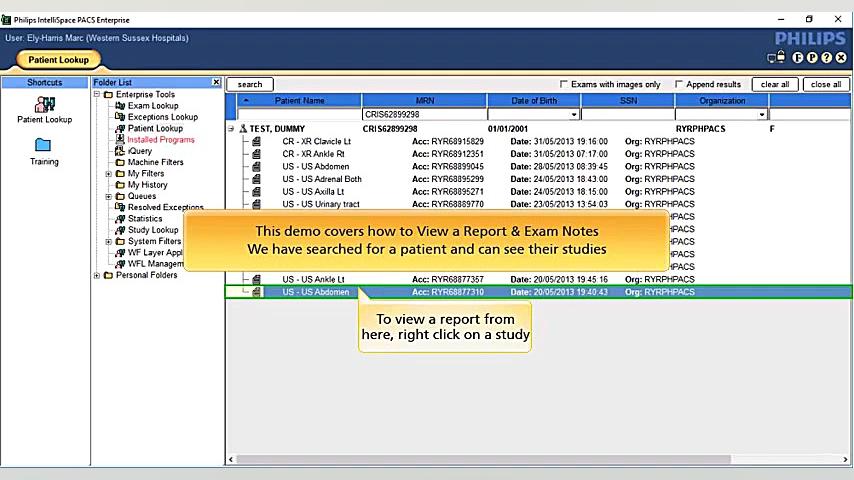Click the iQuery icon
The width and height of the screenshot is (854, 480).
[x=120, y=150]
